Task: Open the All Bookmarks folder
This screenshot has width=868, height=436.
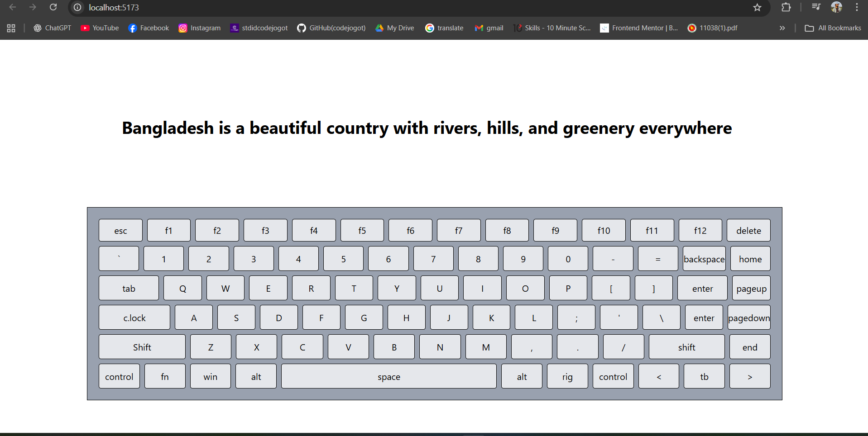Action: 833,28
